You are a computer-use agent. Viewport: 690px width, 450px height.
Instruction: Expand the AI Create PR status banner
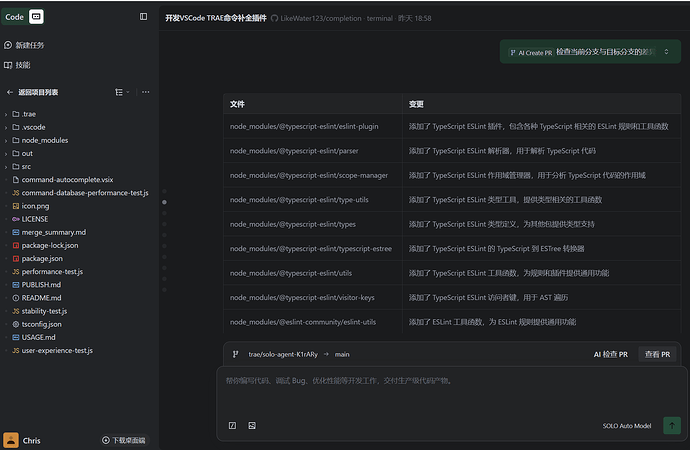click(x=665, y=52)
